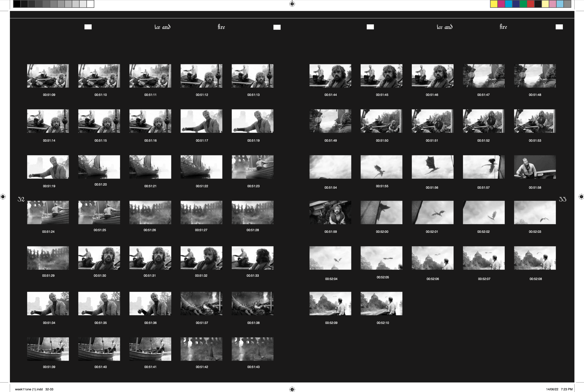
Task: Click the right edge registration mark
Action: tap(581, 197)
